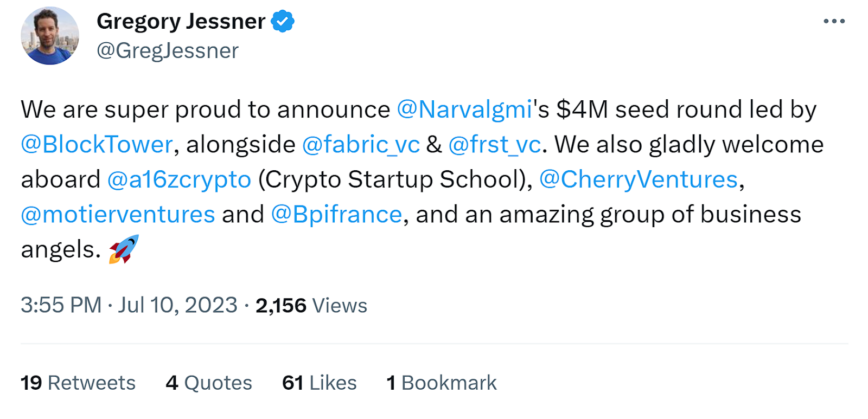Visit the @CherryVentures mention
868x419 pixels.
639,179
